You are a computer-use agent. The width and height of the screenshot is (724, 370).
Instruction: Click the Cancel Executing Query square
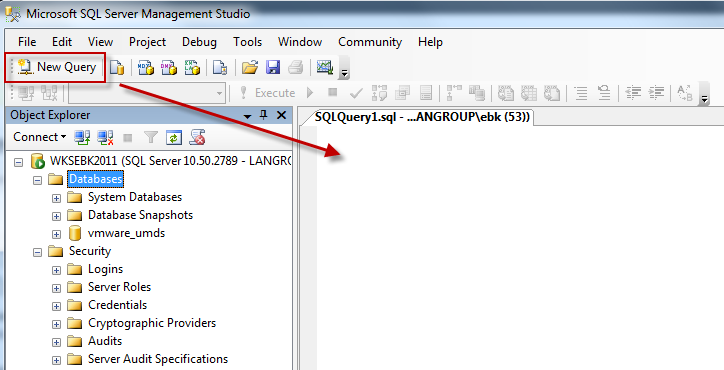point(332,92)
